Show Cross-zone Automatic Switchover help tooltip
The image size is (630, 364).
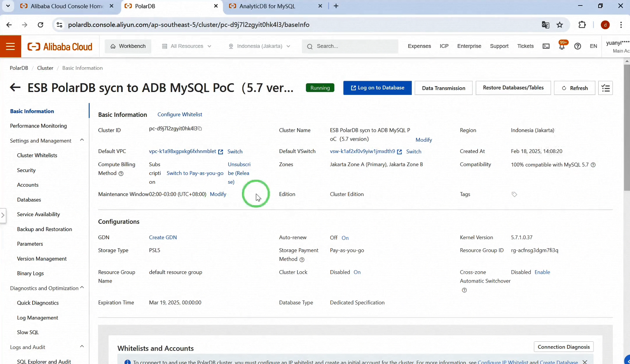[464, 290]
